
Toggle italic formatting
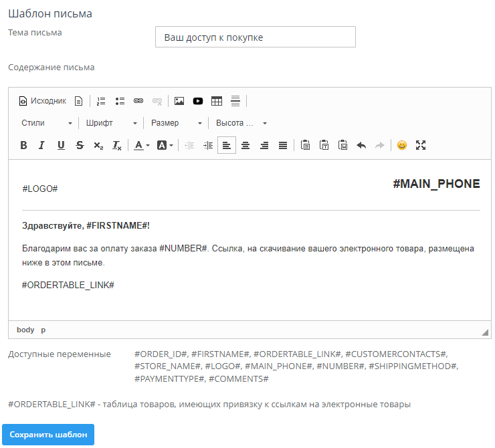42,145
